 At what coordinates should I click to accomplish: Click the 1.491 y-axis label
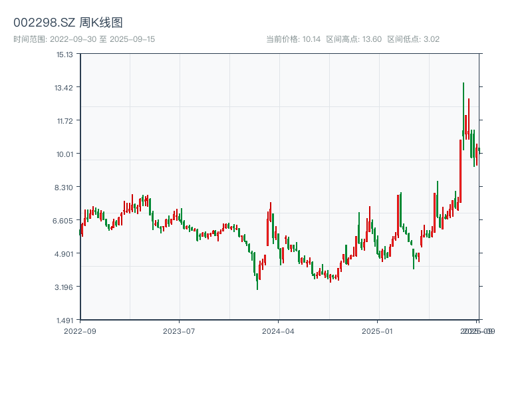(65, 321)
